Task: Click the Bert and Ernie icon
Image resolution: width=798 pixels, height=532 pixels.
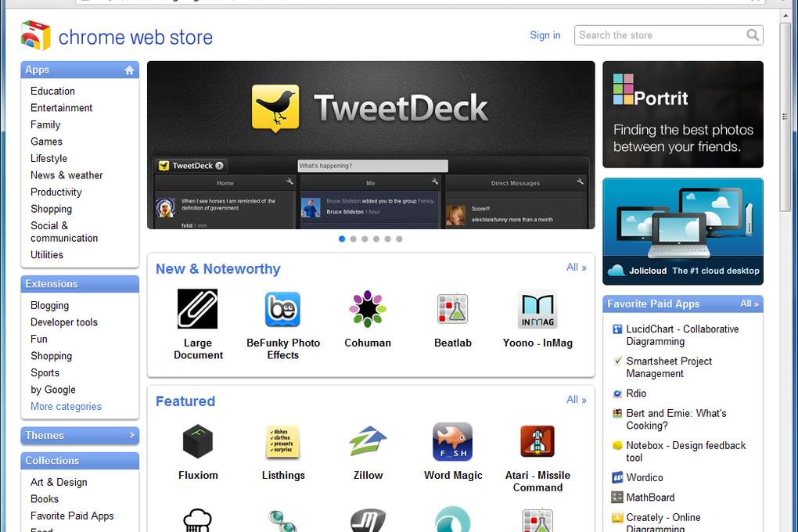Action: (617, 413)
